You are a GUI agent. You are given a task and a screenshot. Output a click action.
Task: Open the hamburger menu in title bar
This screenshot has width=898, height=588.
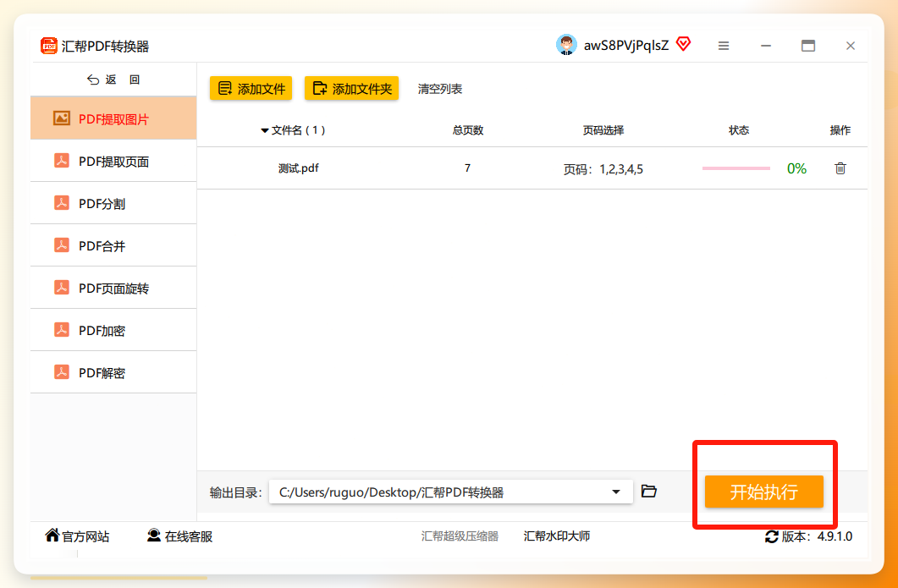pos(724,46)
